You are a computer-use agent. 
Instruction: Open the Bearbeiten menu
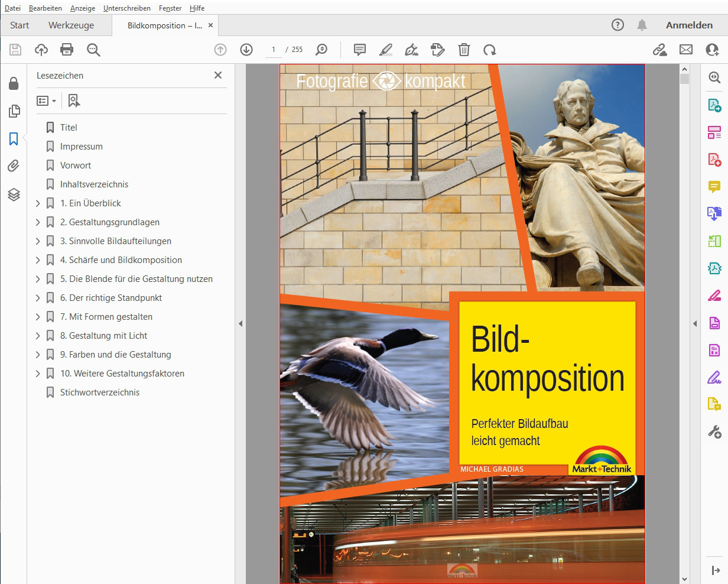[45, 8]
